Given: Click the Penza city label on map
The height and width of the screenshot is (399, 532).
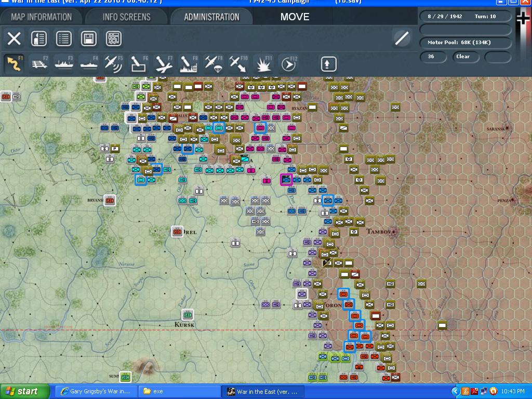Looking at the screenshot, I should 504,201.
